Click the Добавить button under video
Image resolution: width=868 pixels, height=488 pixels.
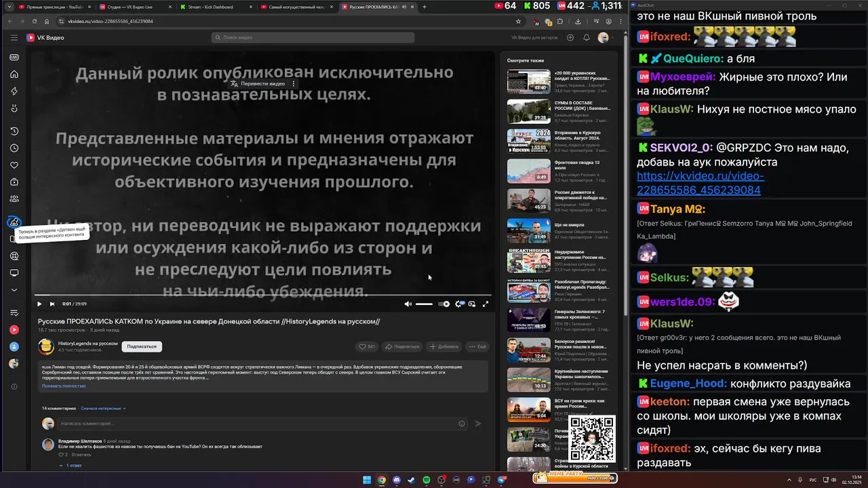pos(444,346)
